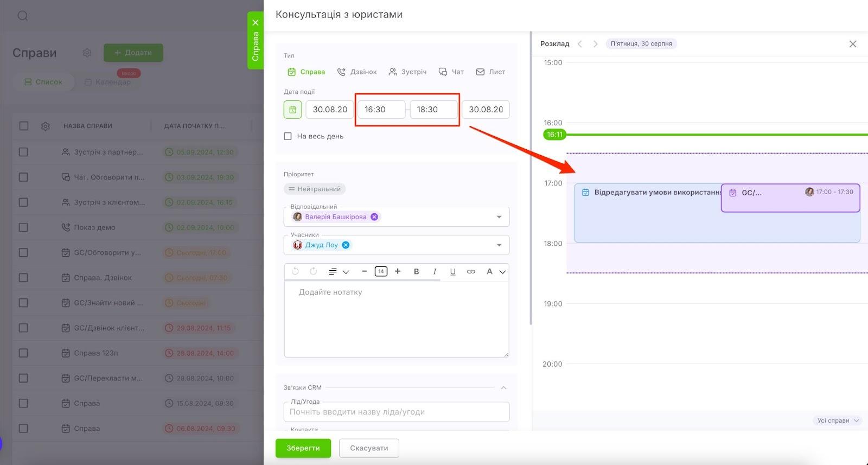Open the Учасники dropdown
The height and width of the screenshot is (465, 868).
coord(499,245)
